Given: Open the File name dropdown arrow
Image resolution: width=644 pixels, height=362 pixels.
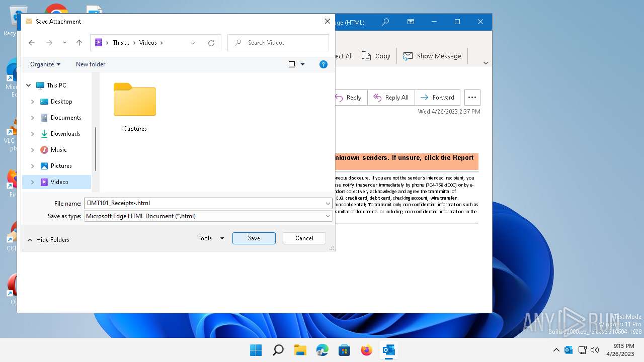Looking at the screenshot, I should pyautogui.click(x=328, y=204).
